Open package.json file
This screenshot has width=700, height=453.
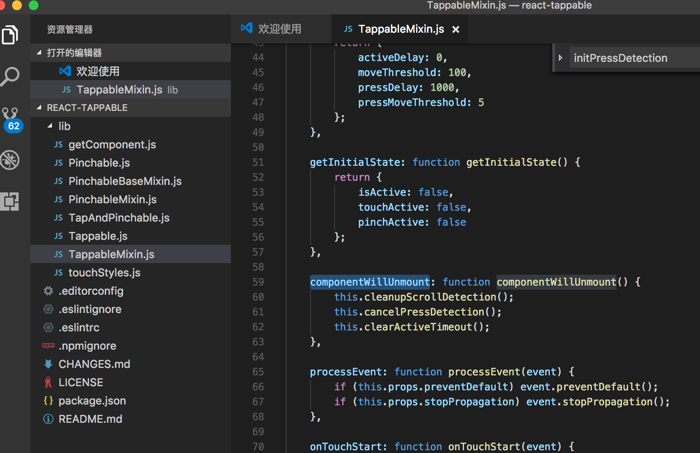pyautogui.click(x=130, y=401)
